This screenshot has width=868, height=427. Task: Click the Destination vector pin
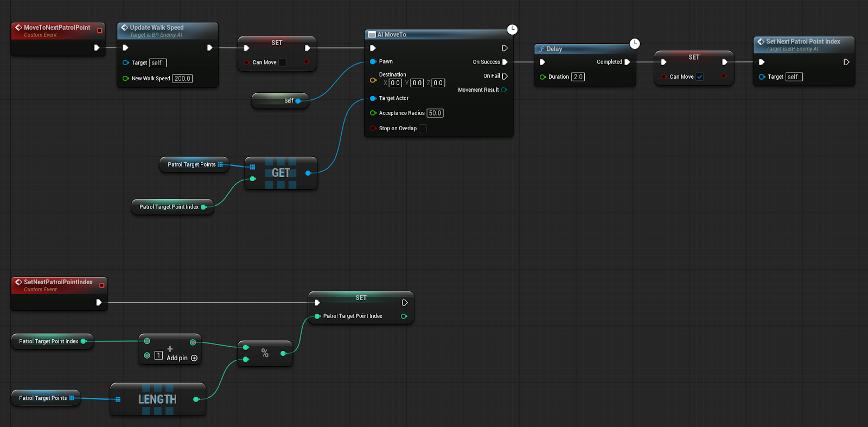coord(373,80)
